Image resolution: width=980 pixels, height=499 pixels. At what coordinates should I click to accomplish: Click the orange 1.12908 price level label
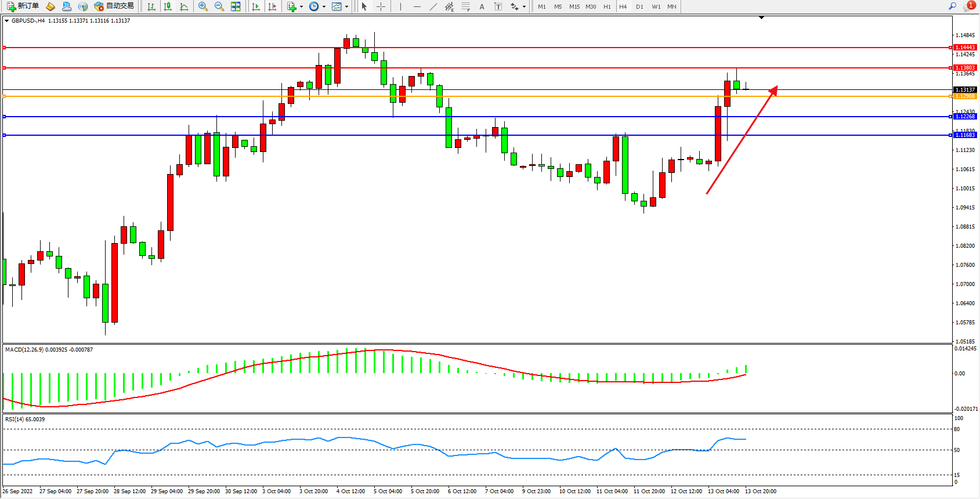(965, 96)
